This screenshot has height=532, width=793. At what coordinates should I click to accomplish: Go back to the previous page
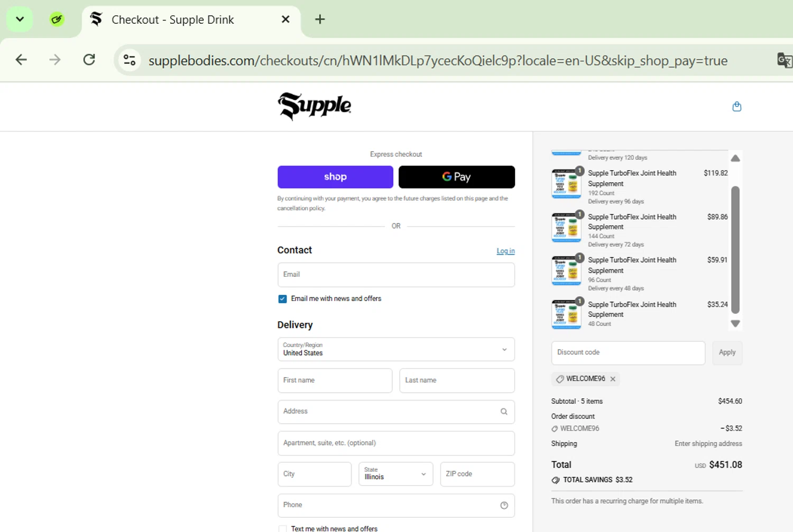coord(21,60)
